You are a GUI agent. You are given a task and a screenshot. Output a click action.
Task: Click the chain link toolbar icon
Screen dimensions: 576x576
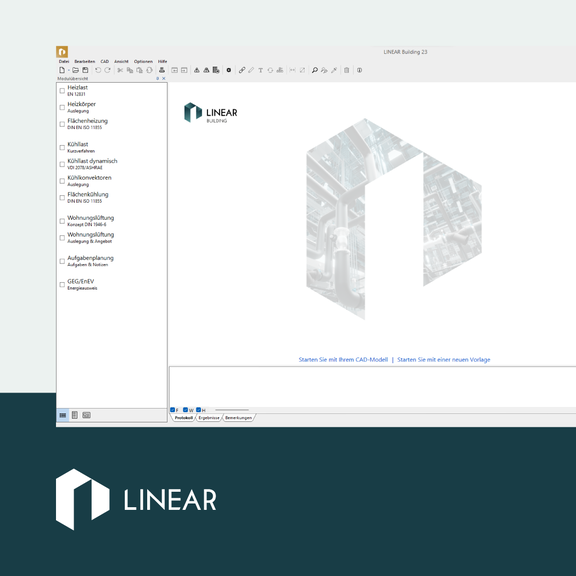click(242, 70)
